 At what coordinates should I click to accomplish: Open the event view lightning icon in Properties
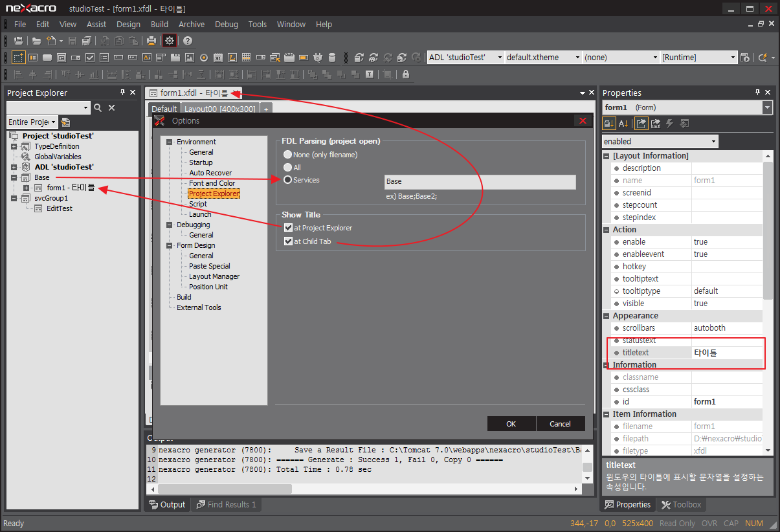(669, 123)
